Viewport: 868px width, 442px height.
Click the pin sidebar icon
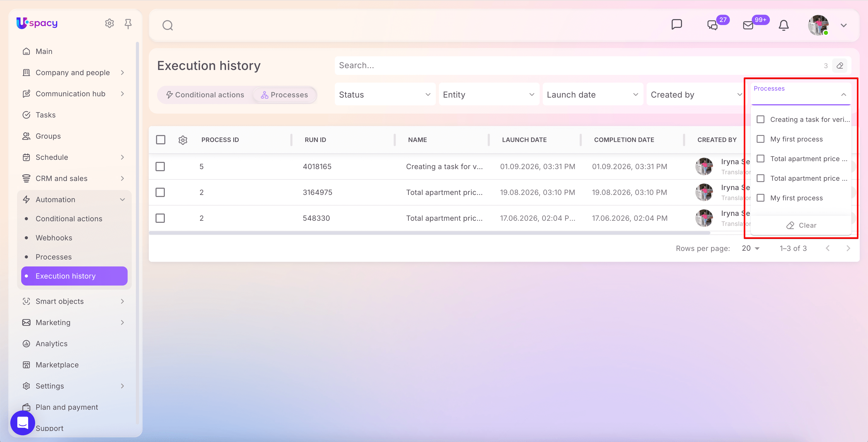[x=128, y=23]
